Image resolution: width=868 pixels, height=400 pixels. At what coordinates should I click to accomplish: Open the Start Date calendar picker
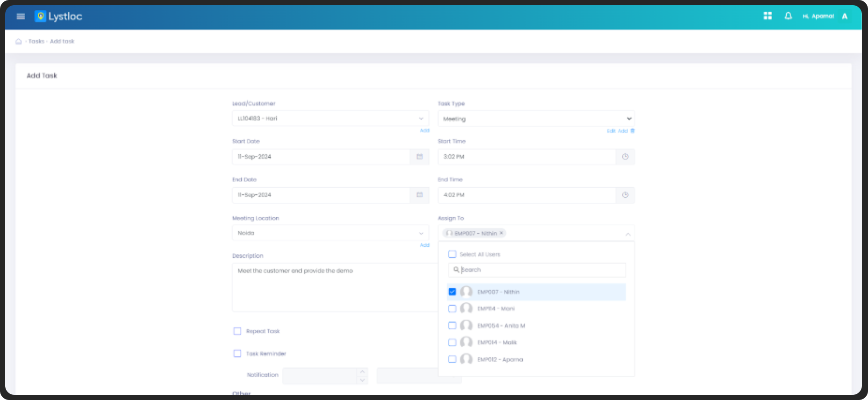point(419,157)
